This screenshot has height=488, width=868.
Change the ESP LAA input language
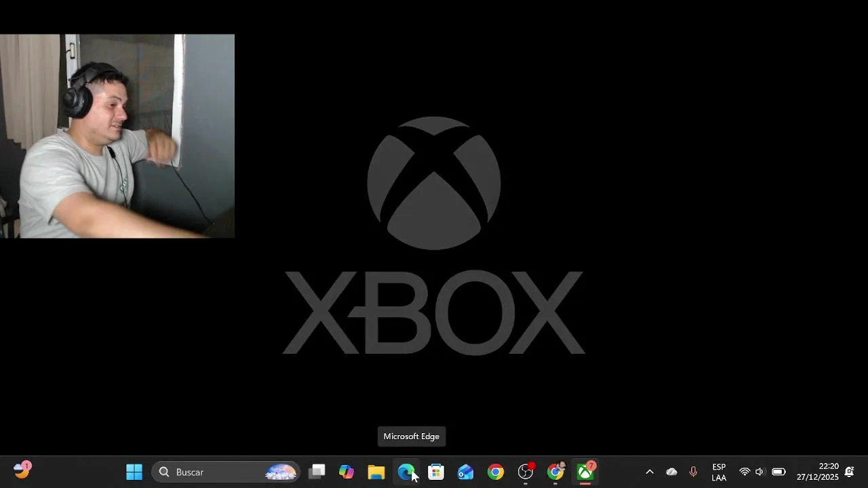[x=719, y=472]
